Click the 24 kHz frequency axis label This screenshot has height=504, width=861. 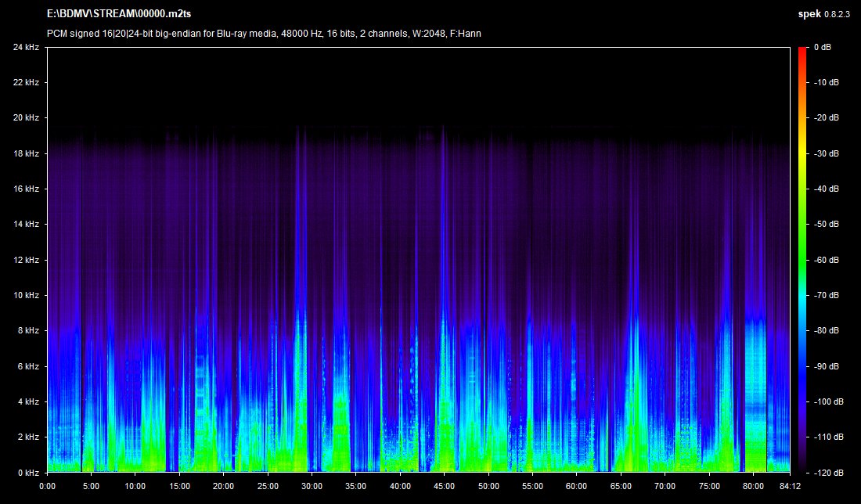26,47
